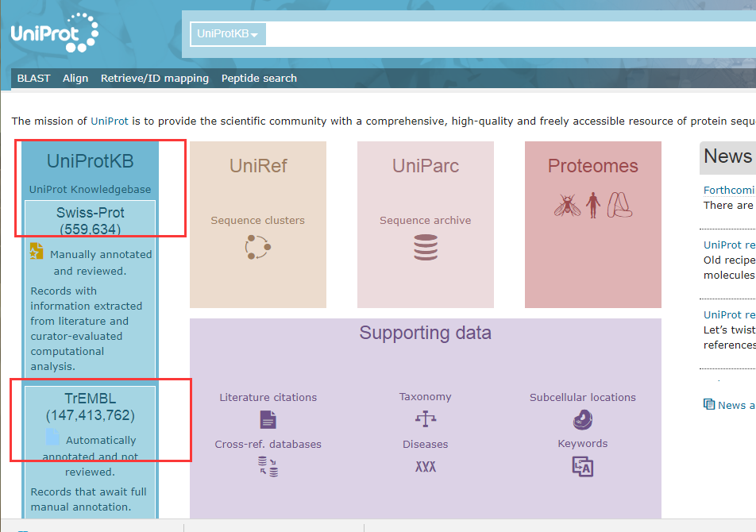Follow the UniProt link in mission statement
This screenshot has height=532, width=756.
(x=110, y=121)
